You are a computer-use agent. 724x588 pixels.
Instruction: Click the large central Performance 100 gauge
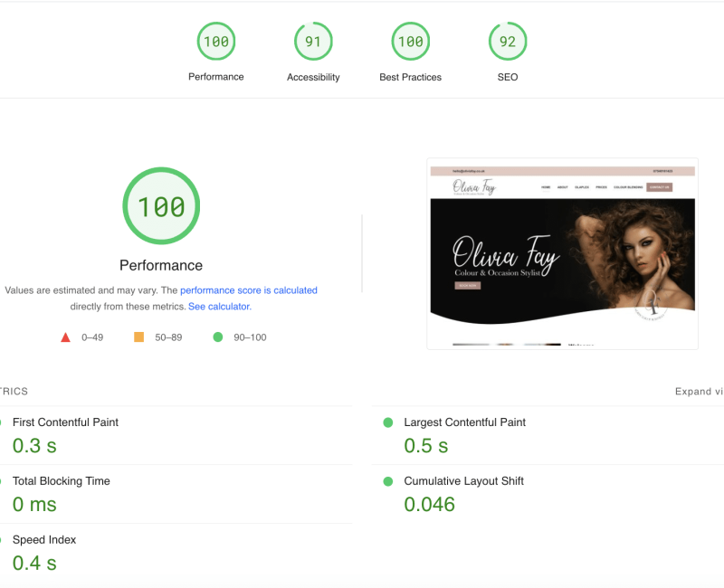(161, 206)
